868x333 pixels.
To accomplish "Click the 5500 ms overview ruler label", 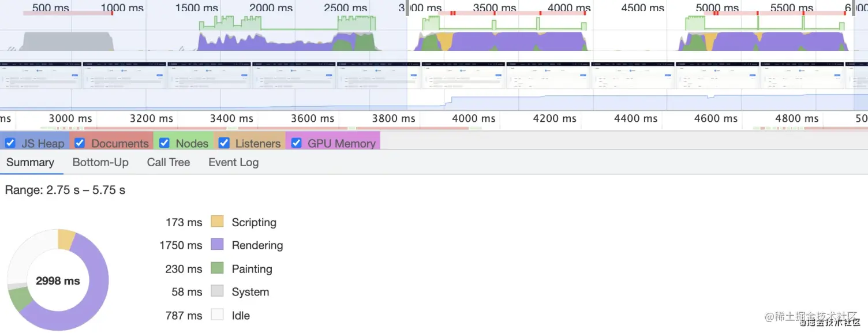I will point(792,8).
